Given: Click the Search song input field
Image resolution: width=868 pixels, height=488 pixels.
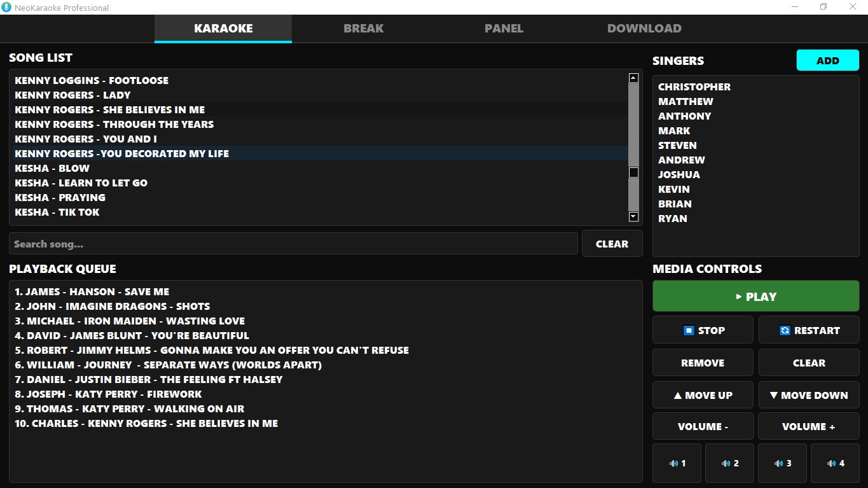Looking at the screenshot, I should point(293,243).
